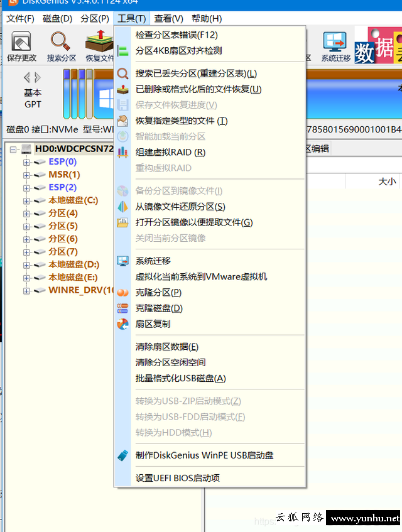402x532 pixels.
Task: Select 清除分区空闲空间 menu item
Action: click(x=210, y=362)
